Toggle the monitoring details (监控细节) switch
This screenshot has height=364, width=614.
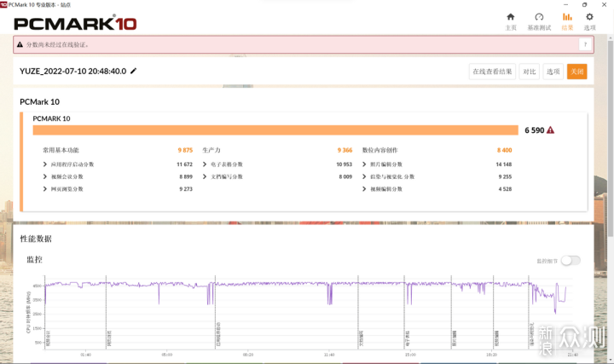[571, 261]
